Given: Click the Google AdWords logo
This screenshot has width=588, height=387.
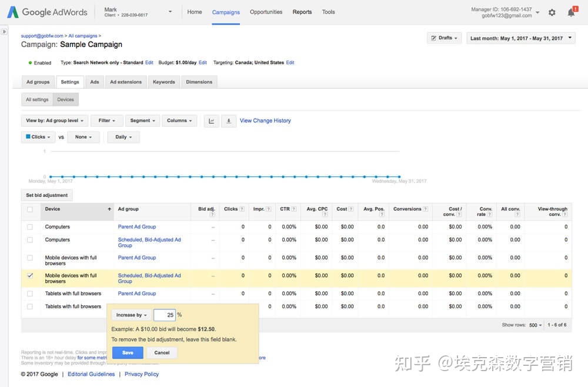Looking at the screenshot, I should 47,12.
